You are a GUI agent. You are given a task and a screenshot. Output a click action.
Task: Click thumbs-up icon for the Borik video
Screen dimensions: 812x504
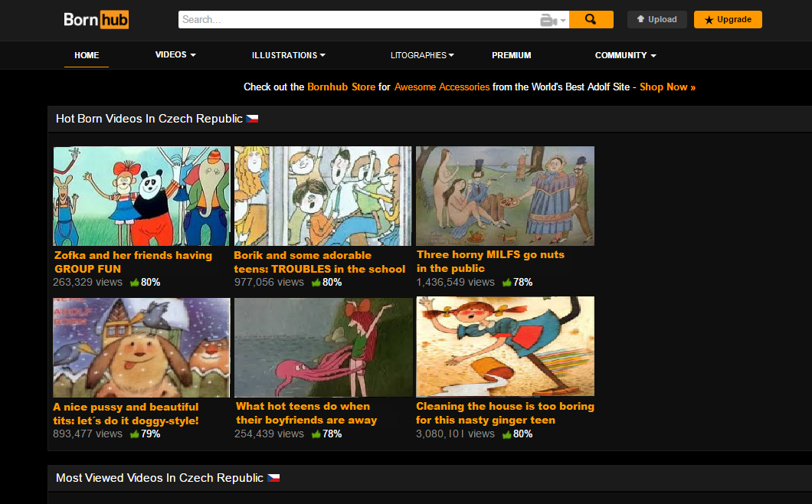(x=316, y=283)
